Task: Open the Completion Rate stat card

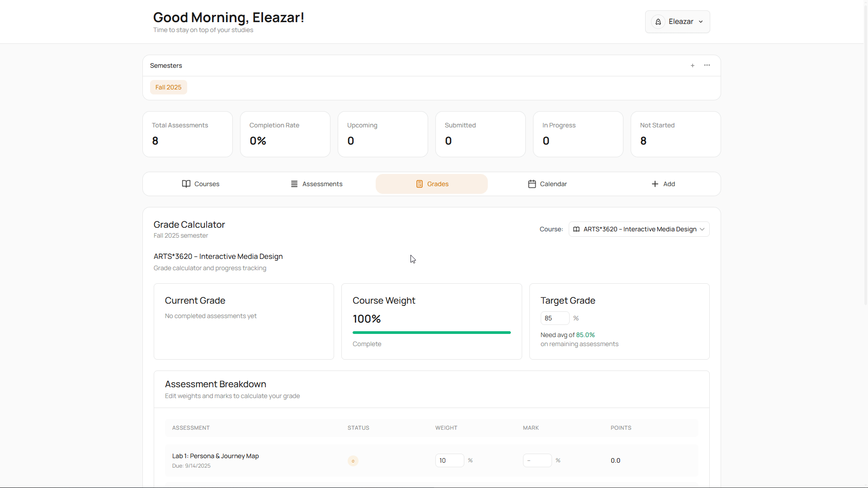Action: point(285,134)
